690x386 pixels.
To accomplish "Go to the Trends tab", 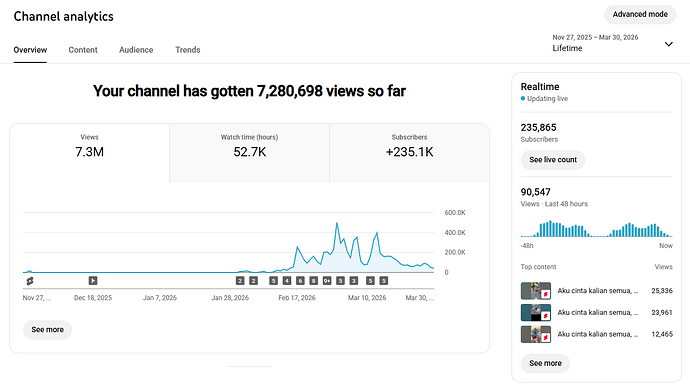I will (x=188, y=50).
